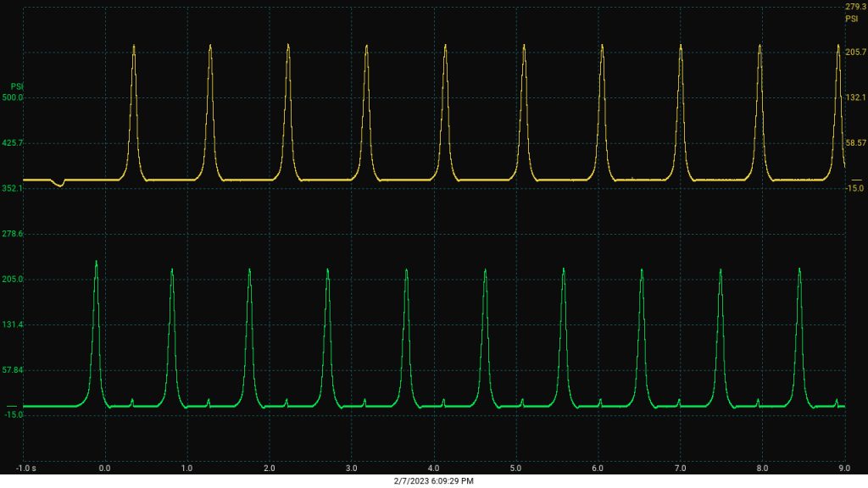Click the 9.0 time axis label
The height and width of the screenshot is (488, 868).
[844, 468]
